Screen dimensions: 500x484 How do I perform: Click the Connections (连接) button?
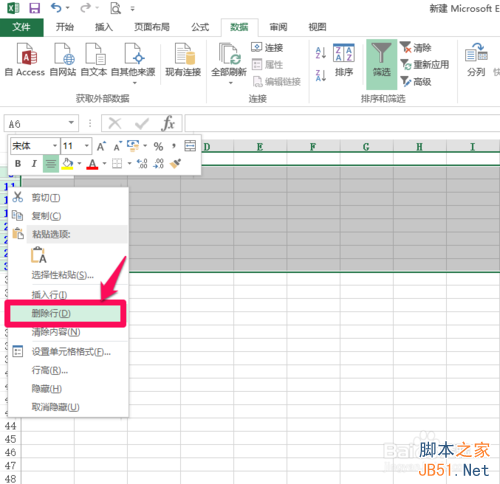point(267,47)
